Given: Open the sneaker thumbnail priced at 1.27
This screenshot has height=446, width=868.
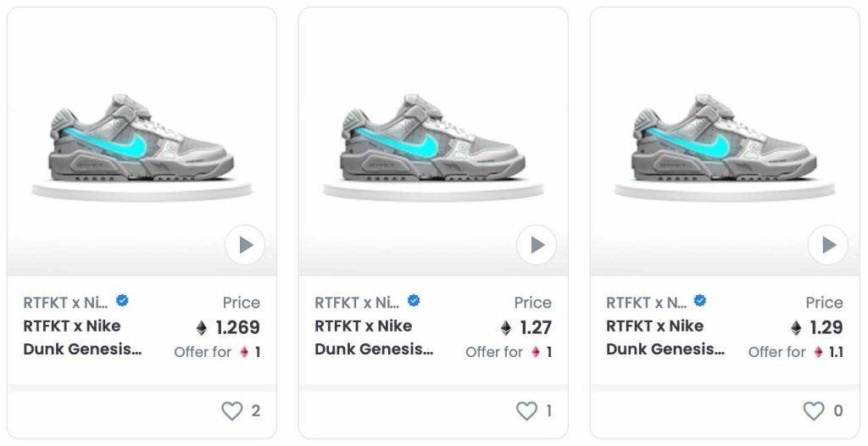Looking at the screenshot, I should point(433,142).
